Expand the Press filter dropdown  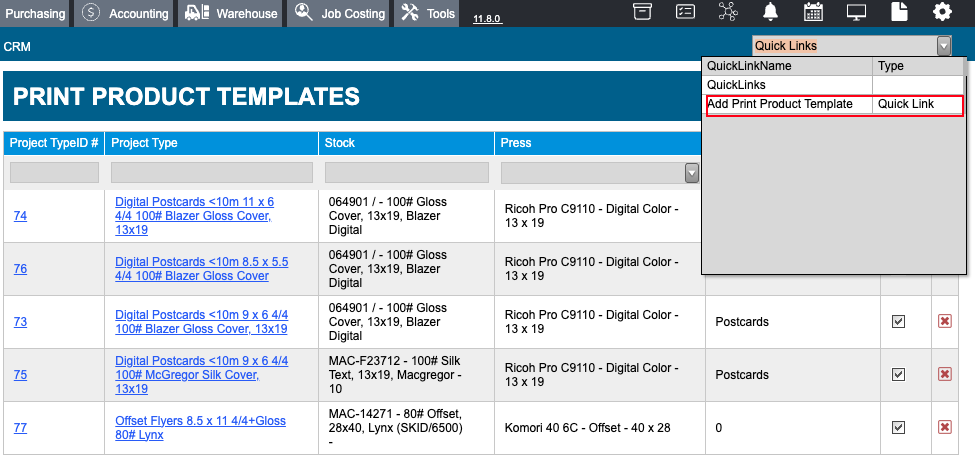[x=691, y=173]
